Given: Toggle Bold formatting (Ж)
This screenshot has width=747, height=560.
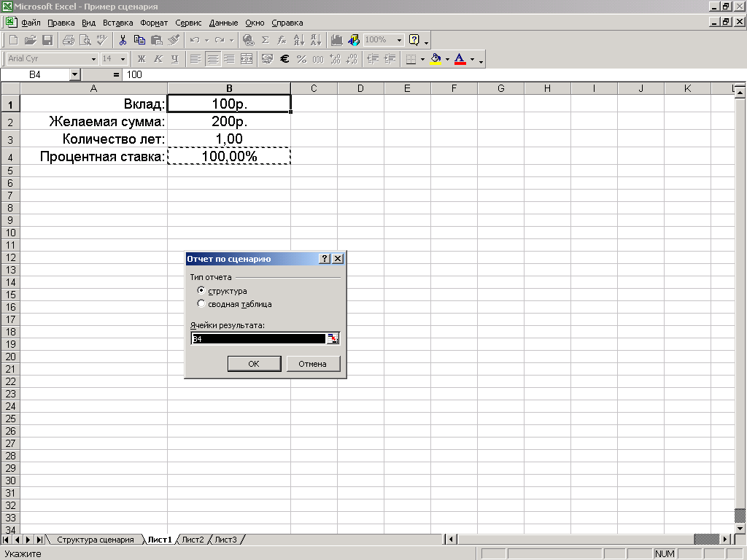Looking at the screenshot, I should click(142, 58).
